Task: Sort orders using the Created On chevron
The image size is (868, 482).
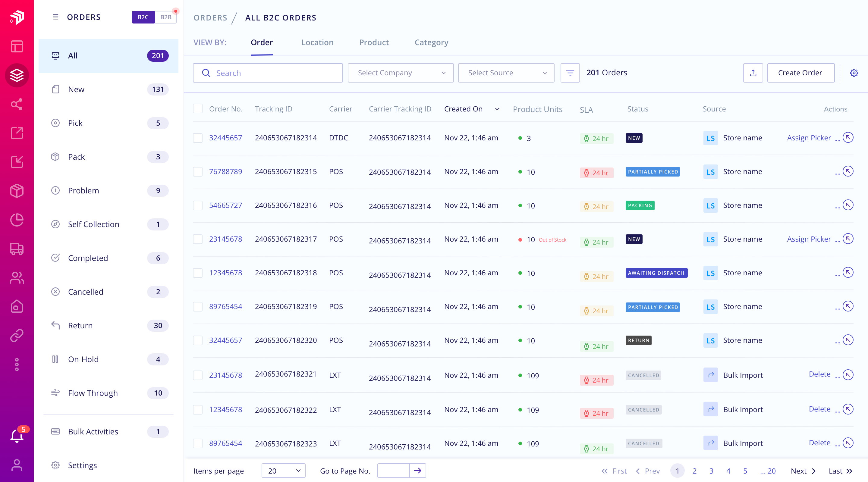Action: 497,109
